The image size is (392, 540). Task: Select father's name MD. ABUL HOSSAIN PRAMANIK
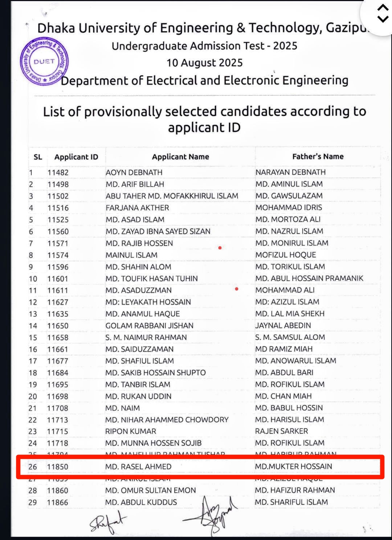(309, 278)
